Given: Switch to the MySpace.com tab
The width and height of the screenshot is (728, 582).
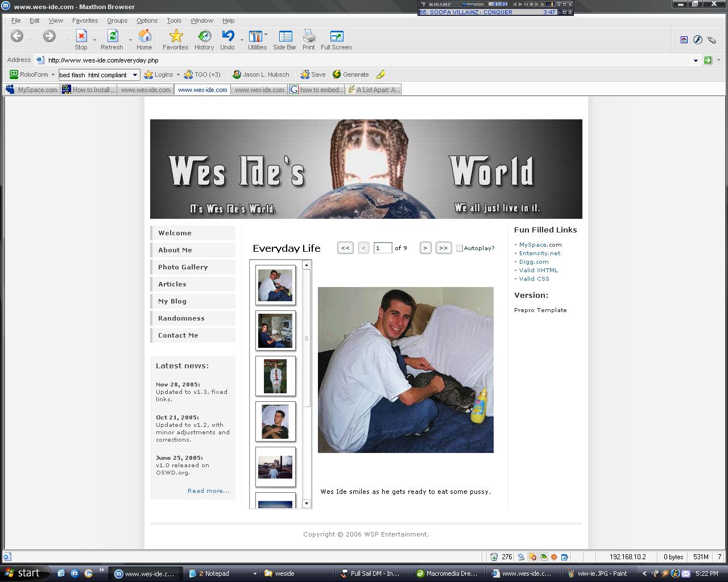Looking at the screenshot, I should [32, 90].
